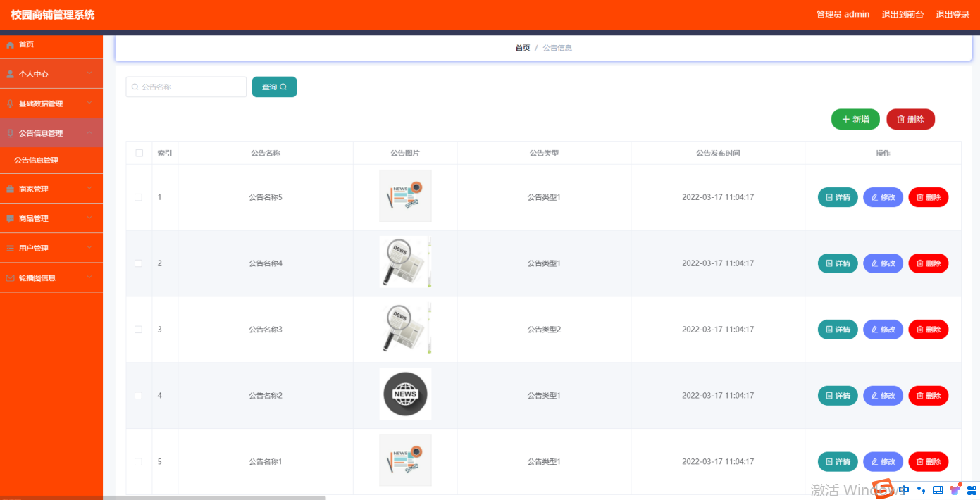Click the icon beside 基础数据管理
The height and width of the screenshot is (500, 980).
10,104
